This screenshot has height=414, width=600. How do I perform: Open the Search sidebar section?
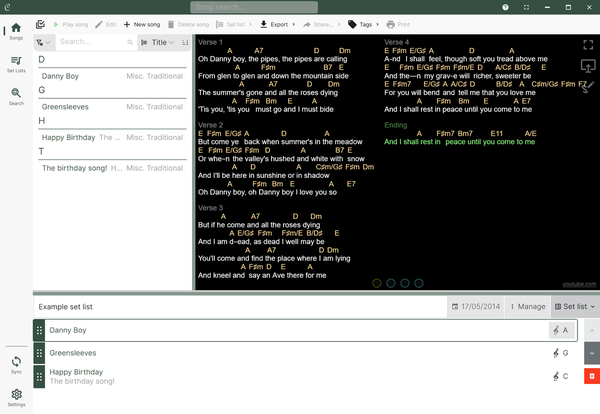[x=16, y=97]
